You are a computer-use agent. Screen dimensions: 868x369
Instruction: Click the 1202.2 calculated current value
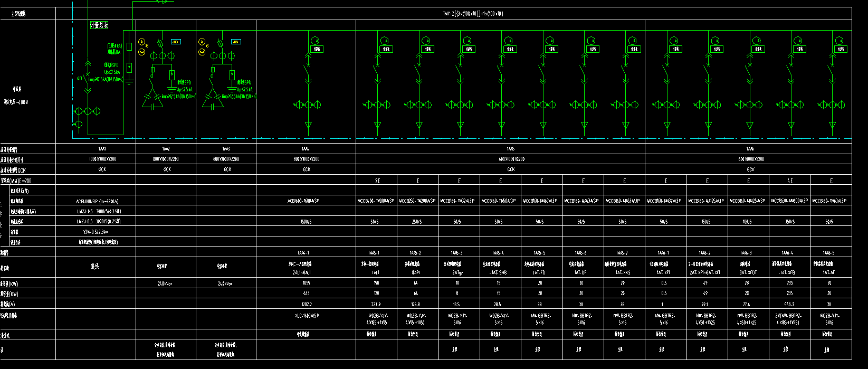(x=306, y=304)
